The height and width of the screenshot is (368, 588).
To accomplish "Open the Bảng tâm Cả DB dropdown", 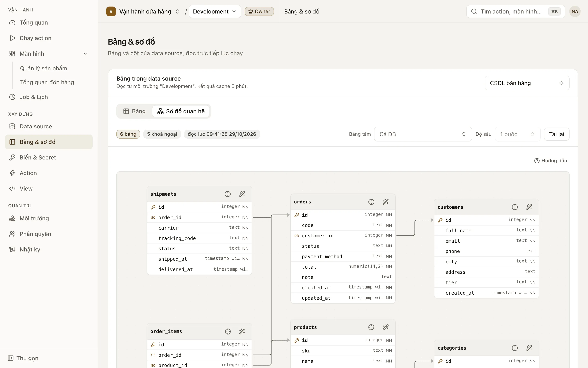I will [423, 134].
